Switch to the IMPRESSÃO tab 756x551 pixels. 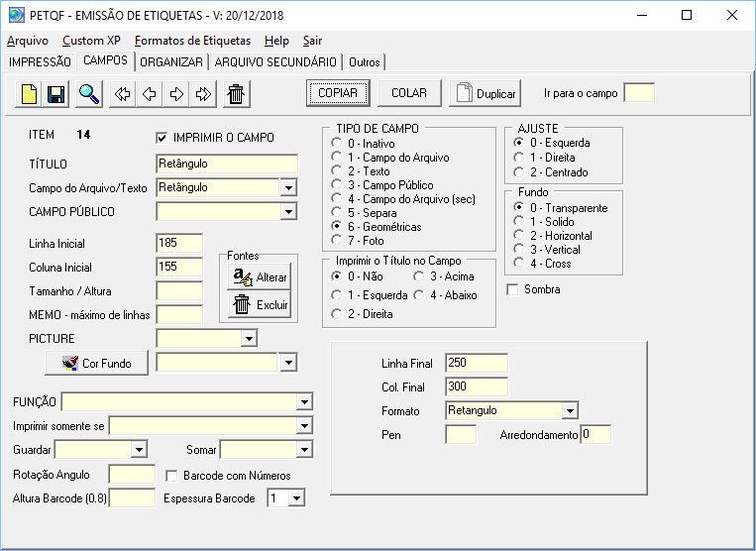40,62
